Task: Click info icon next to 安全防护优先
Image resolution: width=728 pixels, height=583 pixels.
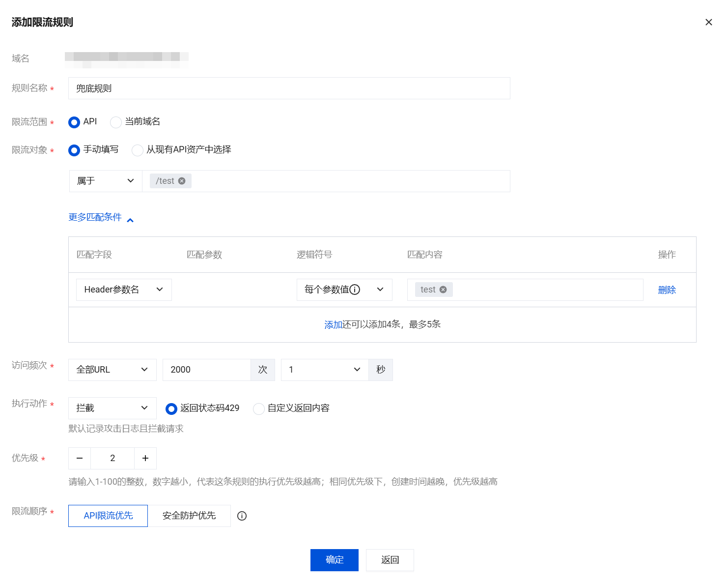Action: (242, 516)
